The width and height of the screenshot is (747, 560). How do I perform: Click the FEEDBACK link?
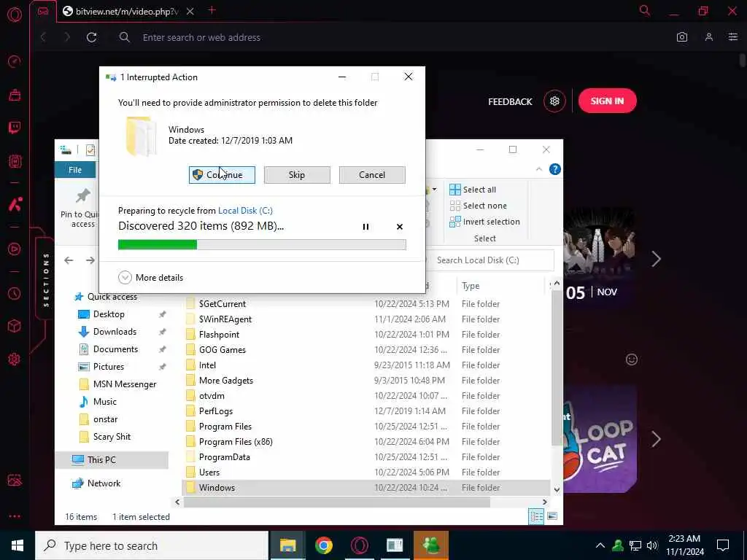coord(510,101)
